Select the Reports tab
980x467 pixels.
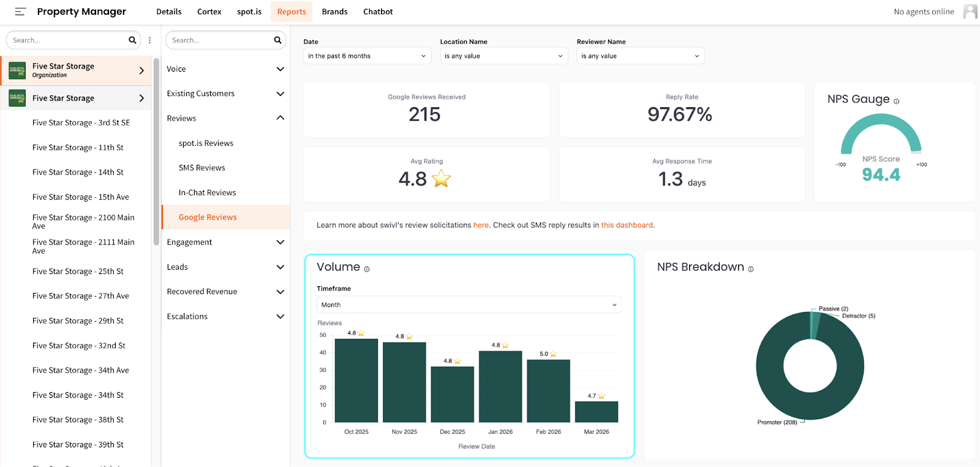[292, 12]
